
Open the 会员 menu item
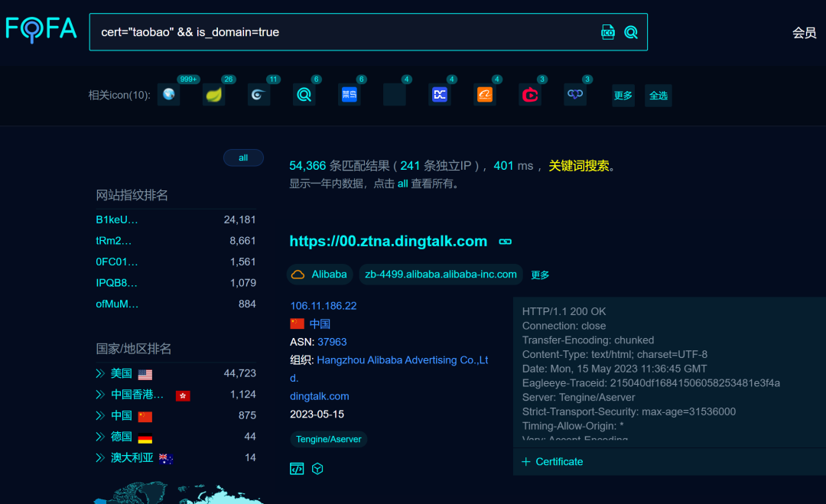[804, 33]
